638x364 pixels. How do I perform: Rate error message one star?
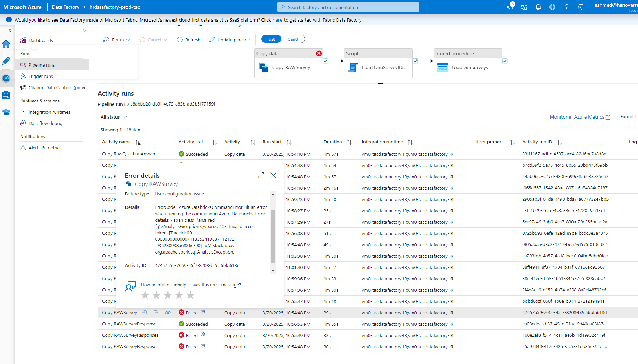point(145,295)
